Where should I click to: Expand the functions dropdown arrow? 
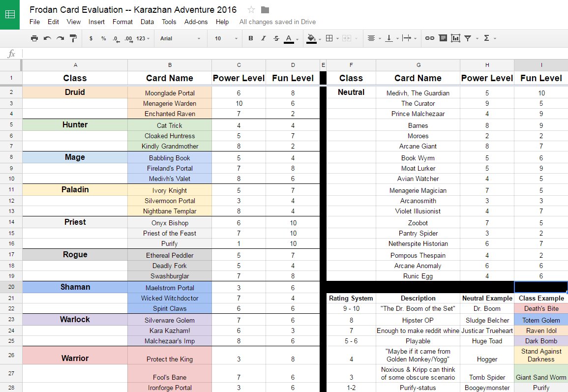coord(495,38)
